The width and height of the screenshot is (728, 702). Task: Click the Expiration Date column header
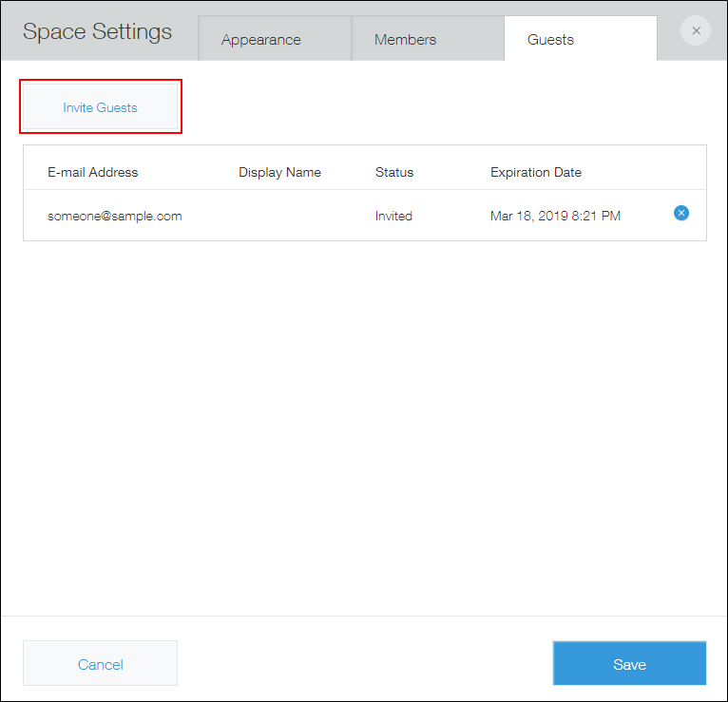coord(536,172)
